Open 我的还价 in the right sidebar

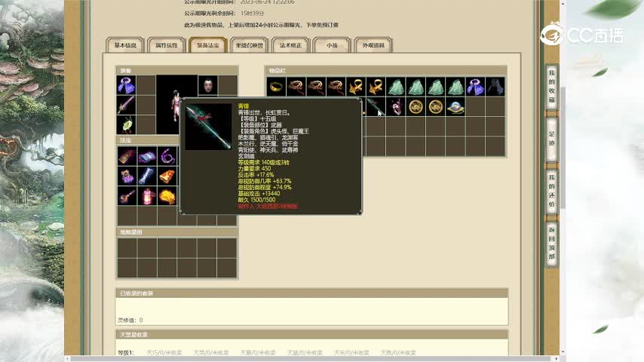click(x=551, y=191)
